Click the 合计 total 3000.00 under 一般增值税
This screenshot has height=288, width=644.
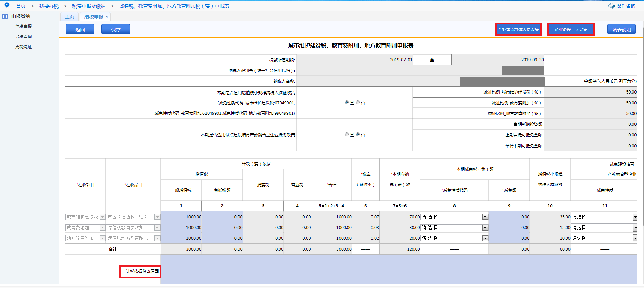click(x=181, y=249)
